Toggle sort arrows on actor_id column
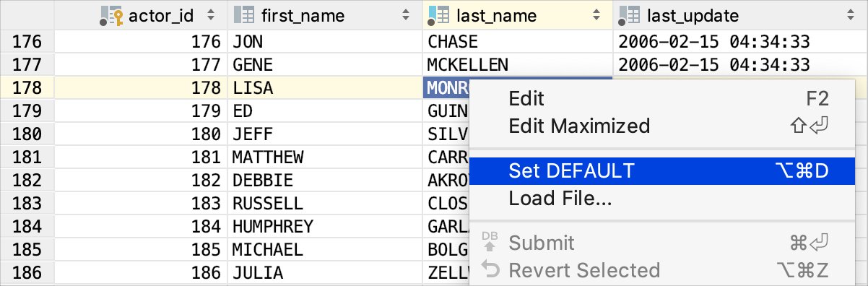This screenshot has height=286, width=868. pyautogui.click(x=210, y=15)
